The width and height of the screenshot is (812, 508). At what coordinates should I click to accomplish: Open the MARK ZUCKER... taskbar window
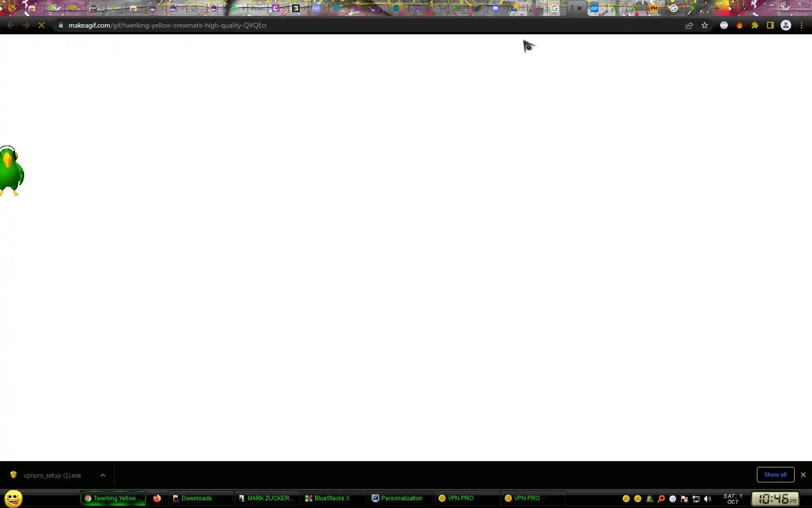coord(267,498)
